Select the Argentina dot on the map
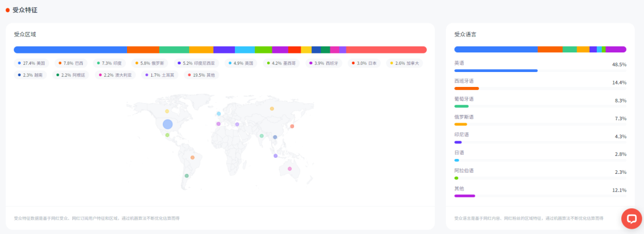 click(187, 176)
